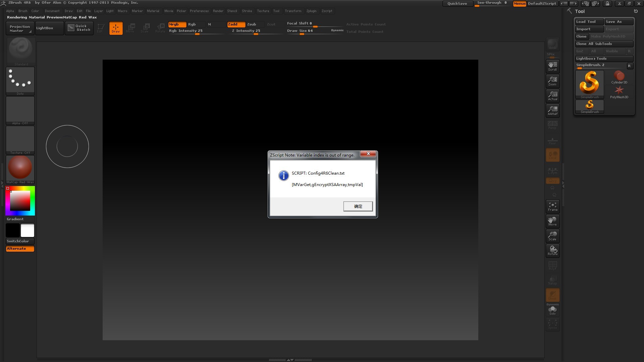Toggle the Menus button

pos(520,4)
